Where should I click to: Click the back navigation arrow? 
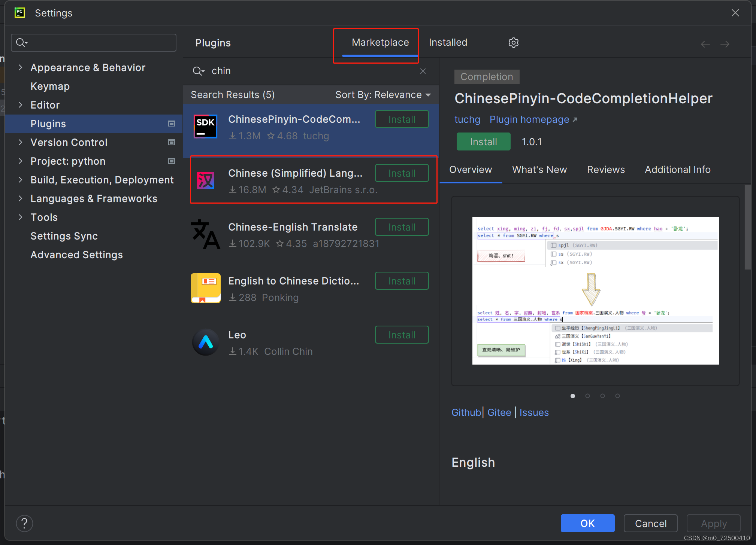(705, 44)
